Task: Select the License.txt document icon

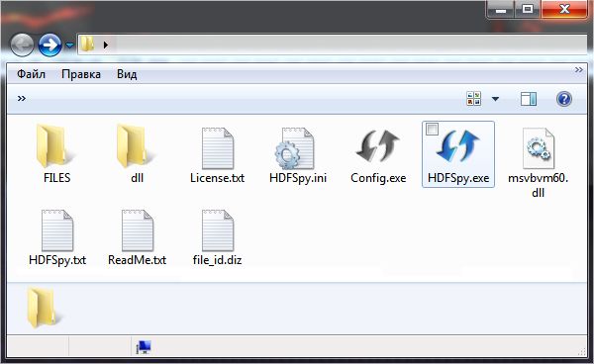Action: pyautogui.click(x=218, y=148)
